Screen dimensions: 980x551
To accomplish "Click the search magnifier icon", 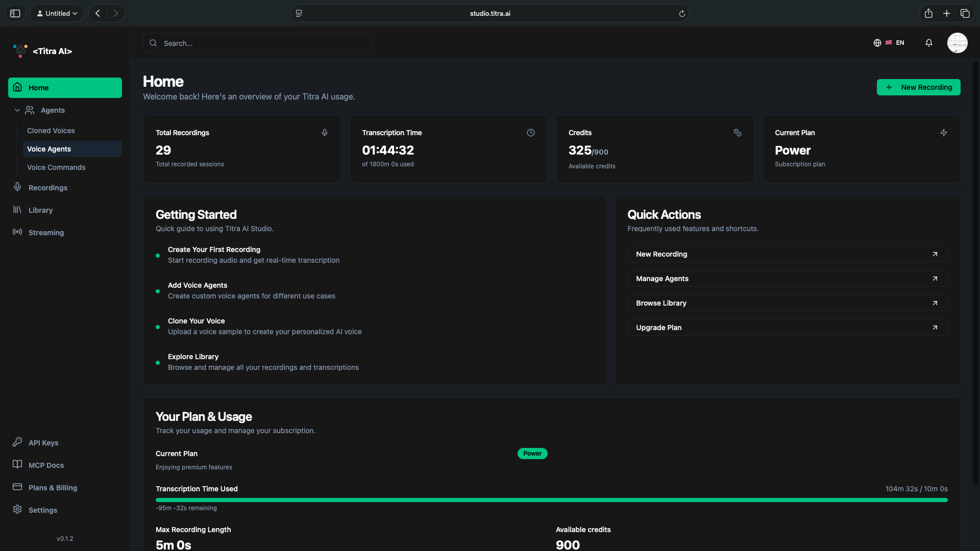I will tap(153, 43).
